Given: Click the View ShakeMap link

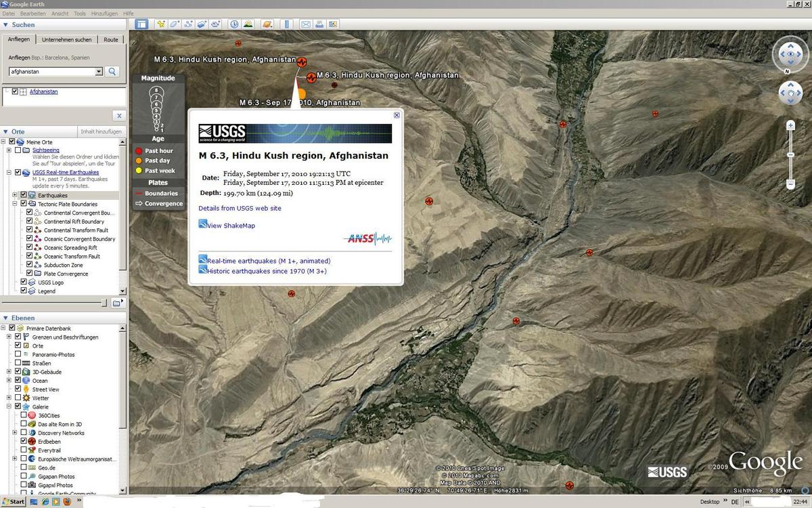Looking at the screenshot, I should click(231, 226).
